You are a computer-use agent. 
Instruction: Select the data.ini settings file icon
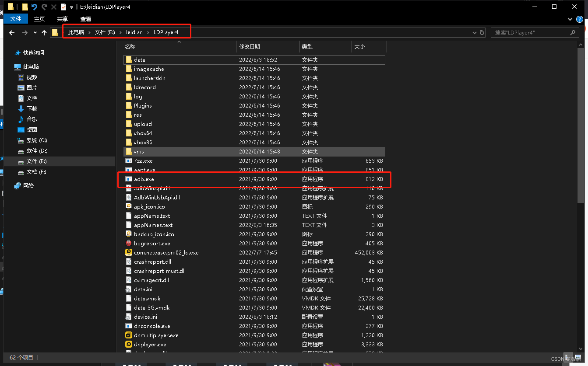pos(129,289)
